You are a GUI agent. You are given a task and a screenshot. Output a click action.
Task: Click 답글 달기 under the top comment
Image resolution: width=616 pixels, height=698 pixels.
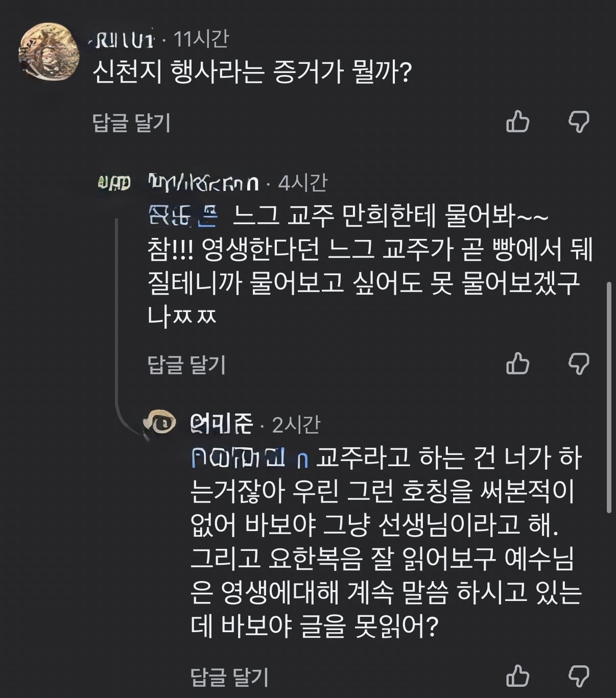click(131, 123)
